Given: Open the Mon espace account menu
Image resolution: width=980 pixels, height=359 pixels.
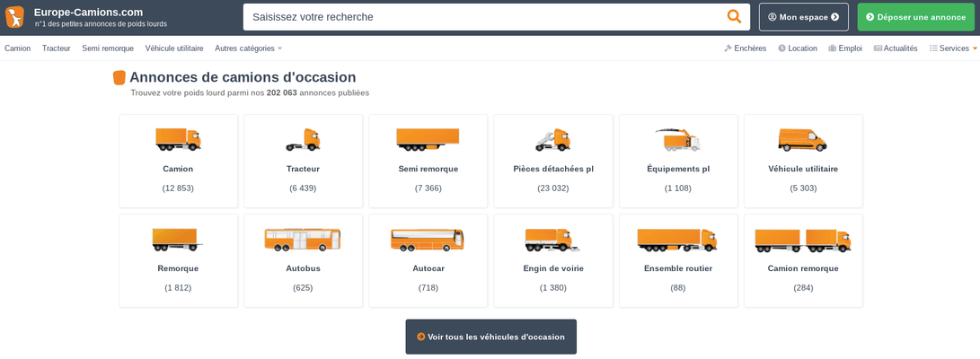Looking at the screenshot, I should coord(803,17).
